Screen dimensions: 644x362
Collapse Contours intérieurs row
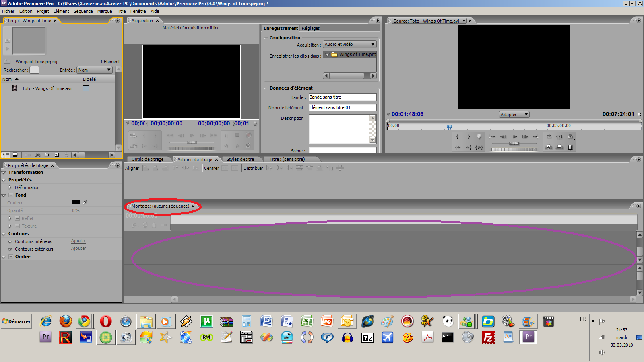tap(10, 242)
